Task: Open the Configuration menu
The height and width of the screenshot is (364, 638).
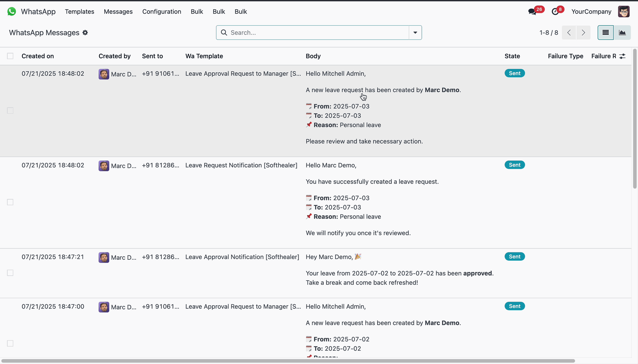Action: pos(161,12)
